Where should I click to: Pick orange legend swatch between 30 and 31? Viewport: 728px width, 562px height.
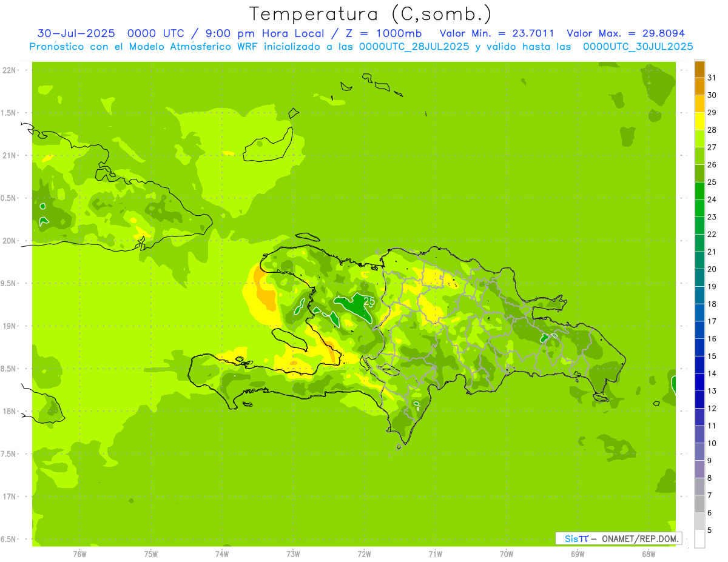coord(699,86)
